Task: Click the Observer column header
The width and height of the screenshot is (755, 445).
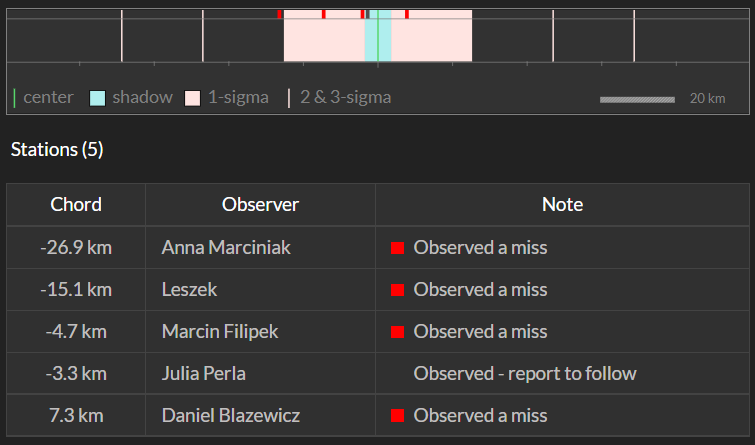Action: [x=260, y=205]
